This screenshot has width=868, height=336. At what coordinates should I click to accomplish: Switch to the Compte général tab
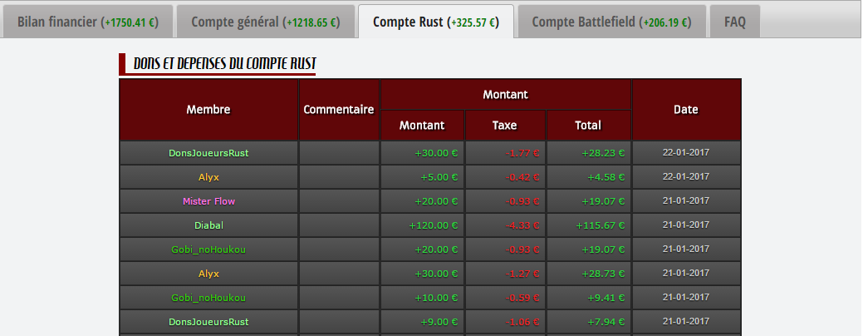pyautogui.click(x=264, y=22)
